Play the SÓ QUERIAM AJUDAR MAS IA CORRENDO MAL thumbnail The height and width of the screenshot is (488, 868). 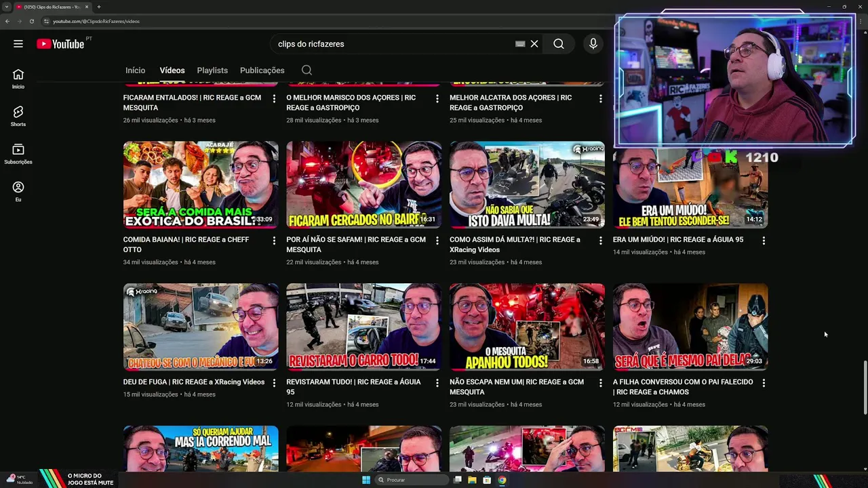point(201,448)
